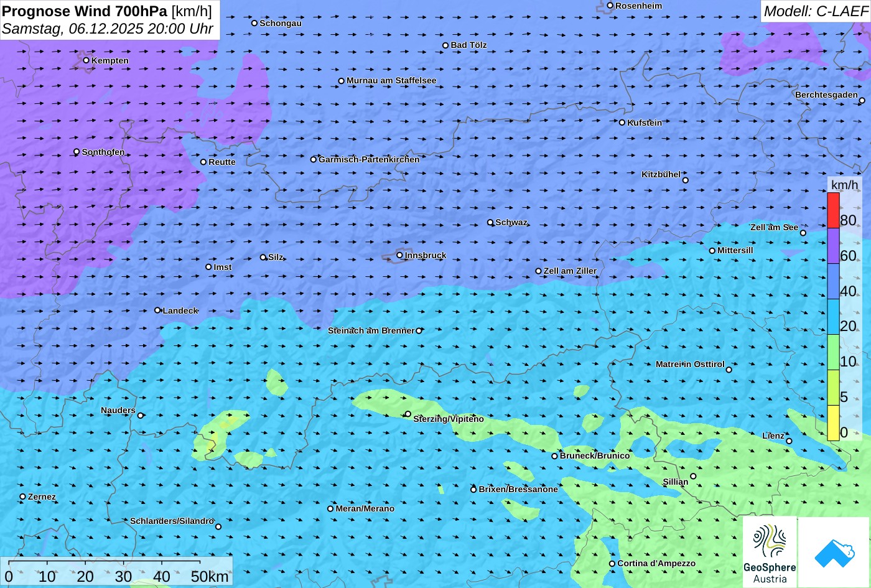Select the Sonthofen marker dot
The image size is (871, 588).
point(77,151)
